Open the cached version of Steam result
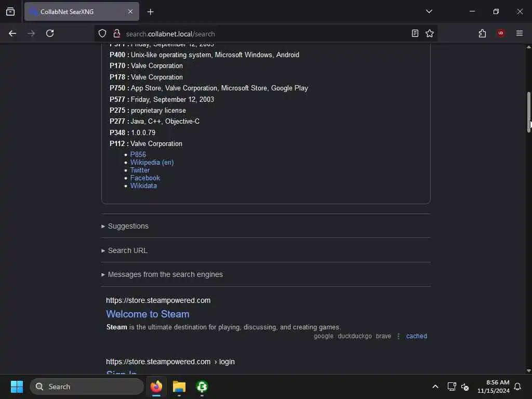 click(x=416, y=336)
